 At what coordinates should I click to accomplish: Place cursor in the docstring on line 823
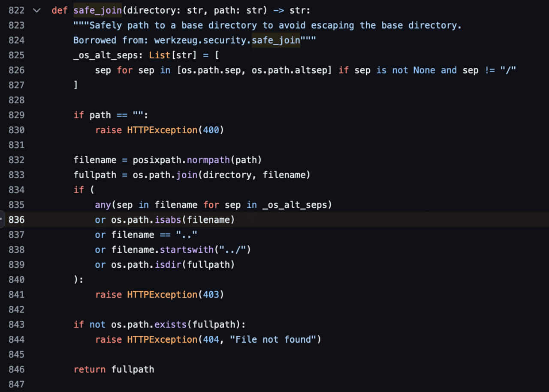click(x=214, y=25)
